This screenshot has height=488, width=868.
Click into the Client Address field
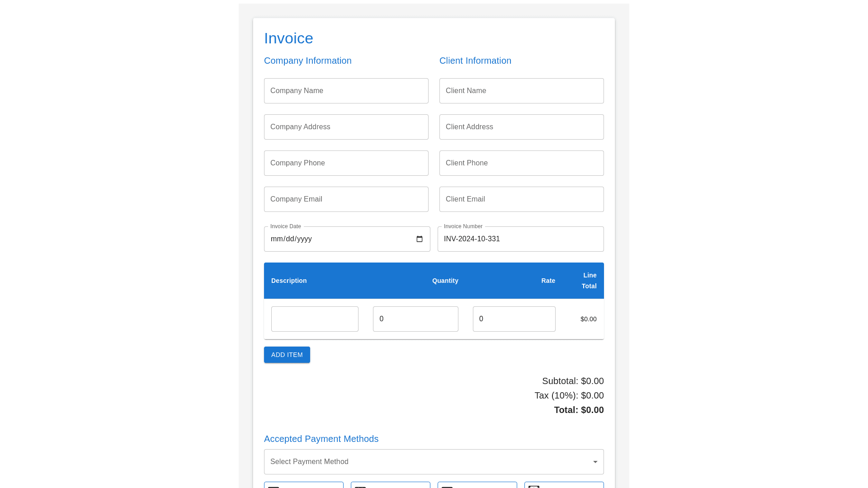[x=521, y=127]
